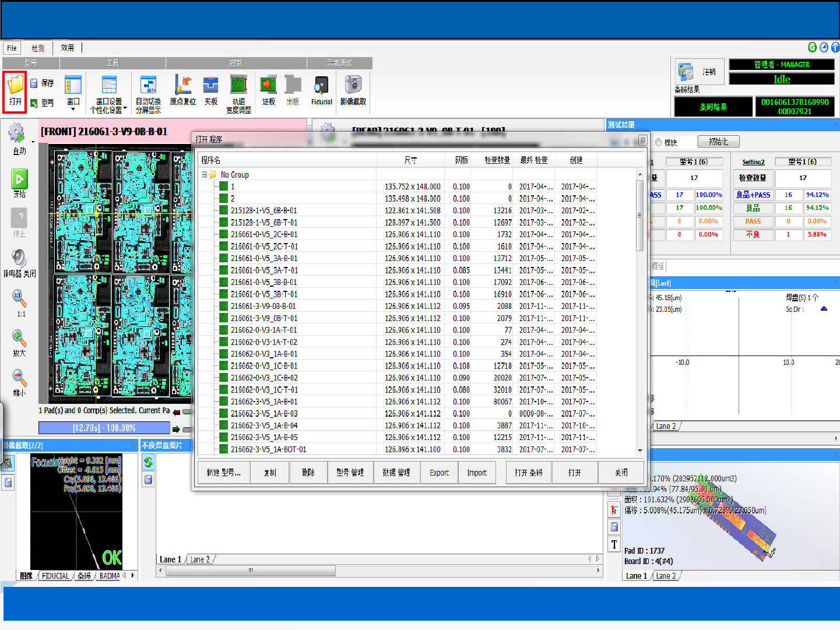
Task: Click the 夹板 clamp board icon
Action: [x=210, y=85]
